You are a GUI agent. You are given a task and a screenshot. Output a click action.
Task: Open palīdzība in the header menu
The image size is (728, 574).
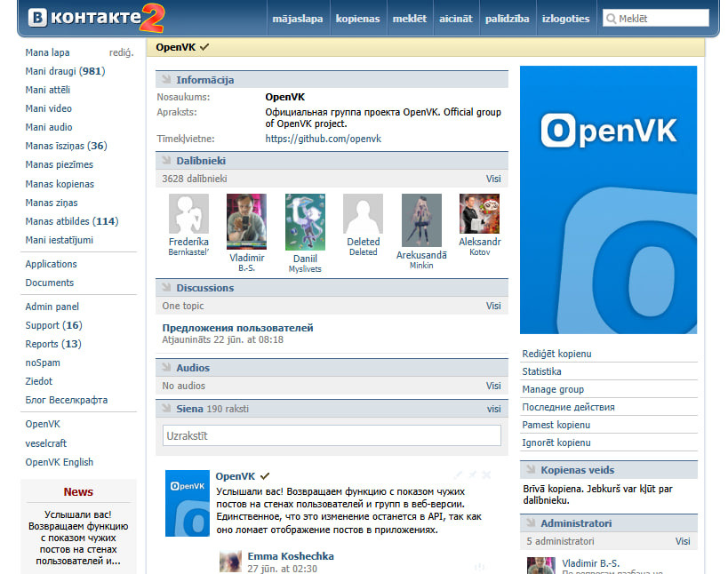[x=508, y=19]
